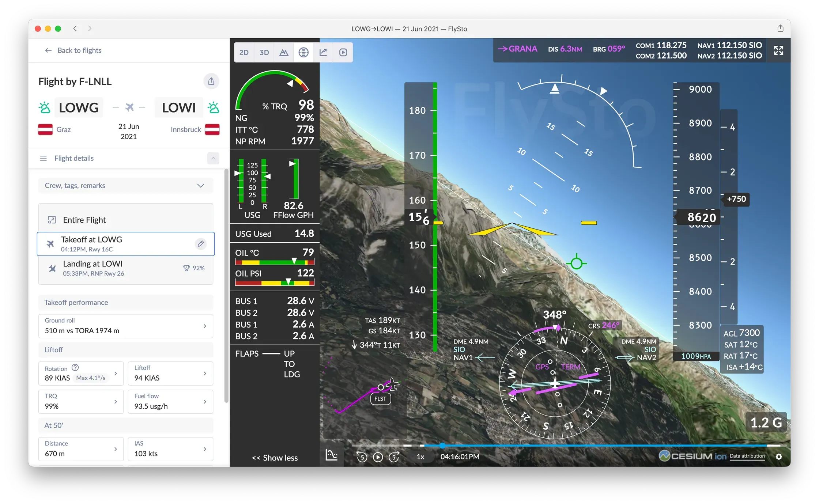Change the 1x playback speed
The height and width of the screenshot is (504, 819).
click(x=420, y=457)
